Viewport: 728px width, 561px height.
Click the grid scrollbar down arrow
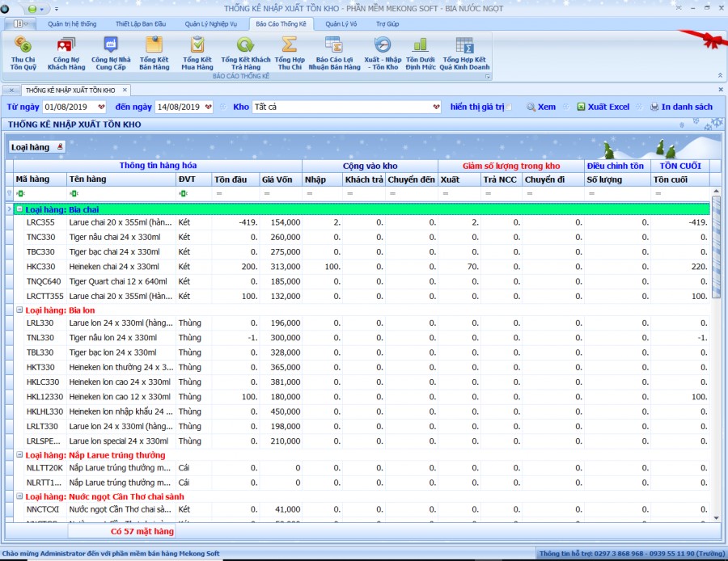(716, 518)
